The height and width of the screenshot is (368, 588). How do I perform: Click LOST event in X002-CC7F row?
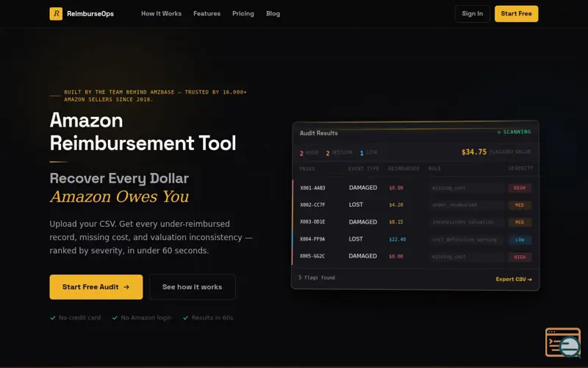(x=356, y=205)
